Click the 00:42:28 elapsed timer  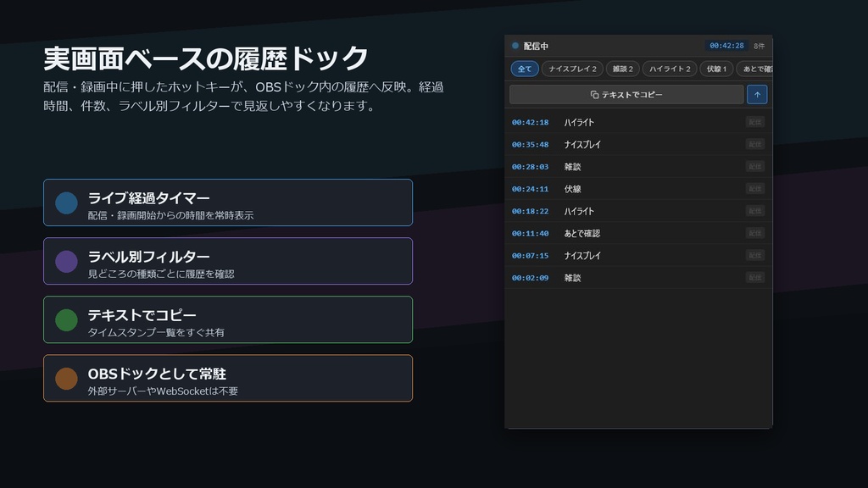726,46
